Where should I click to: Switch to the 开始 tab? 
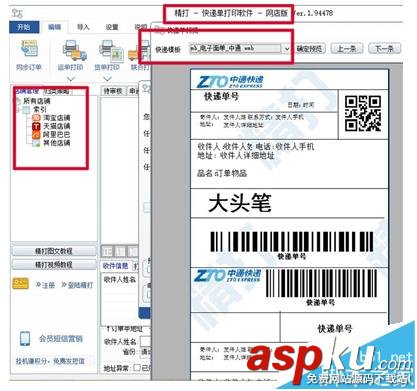pyautogui.click(x=24, y=27)
